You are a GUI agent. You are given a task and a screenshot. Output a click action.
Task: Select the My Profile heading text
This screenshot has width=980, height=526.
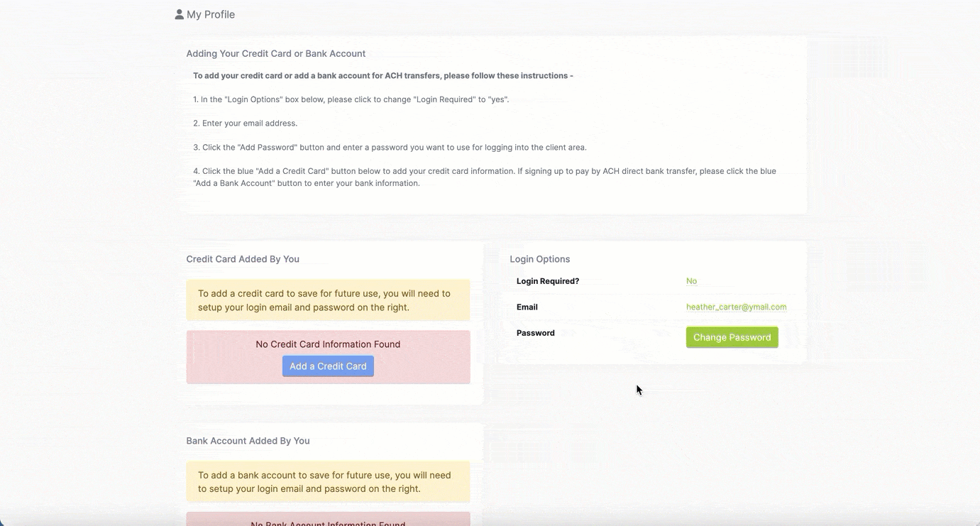click(x=211, y=14)
